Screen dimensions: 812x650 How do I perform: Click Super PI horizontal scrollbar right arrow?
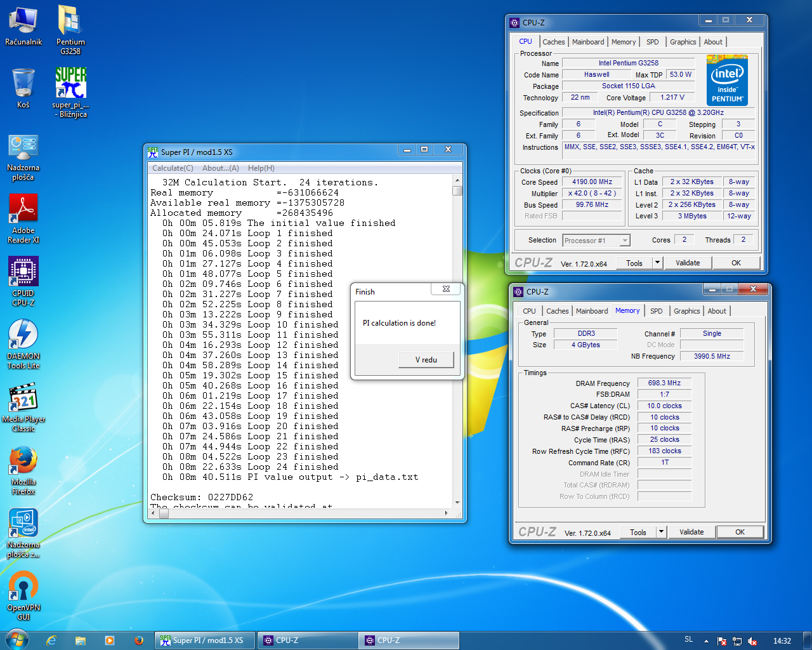[447, 513]
